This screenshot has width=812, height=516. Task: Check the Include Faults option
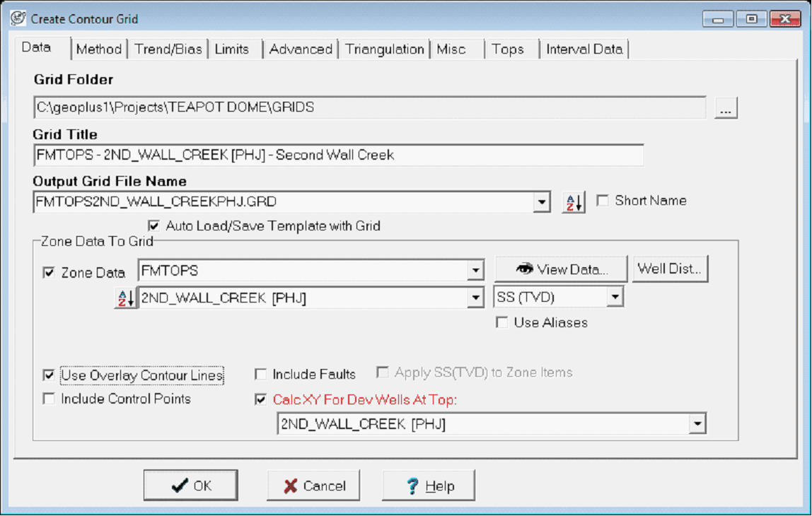tap(261, 375)
